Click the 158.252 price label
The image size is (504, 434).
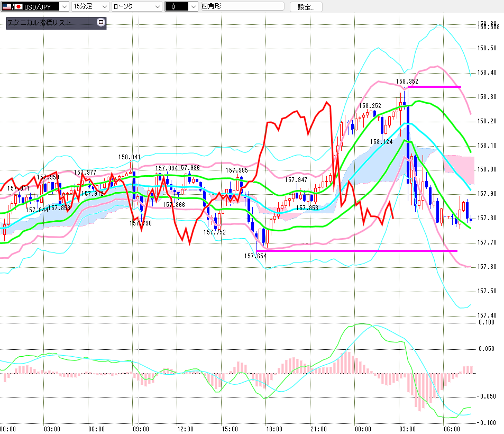pos(370,105)
